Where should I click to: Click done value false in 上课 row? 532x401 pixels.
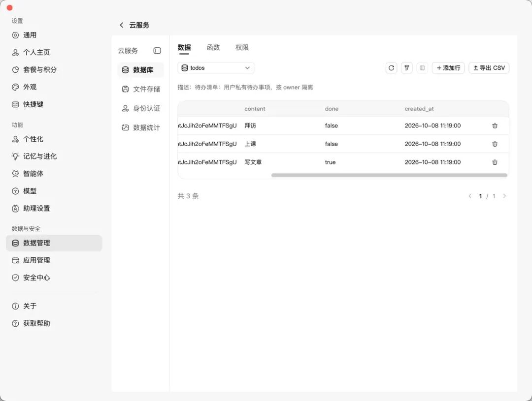tap(331, 144)
